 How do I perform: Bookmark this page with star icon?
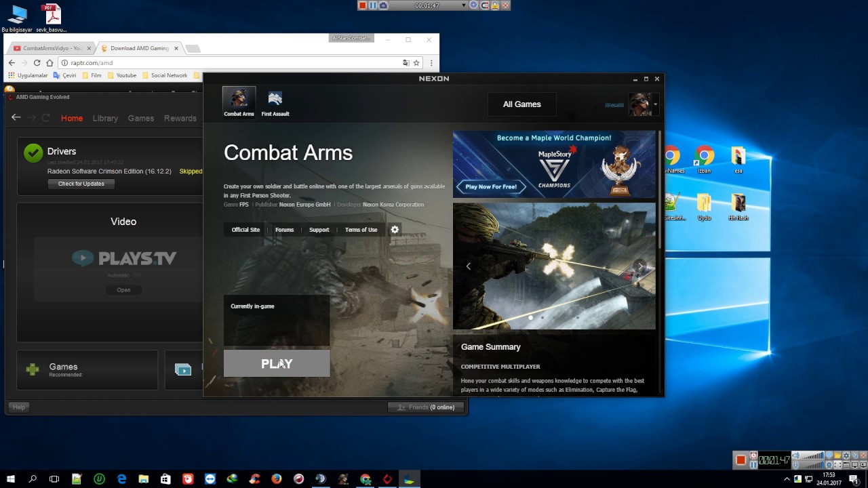416,63
